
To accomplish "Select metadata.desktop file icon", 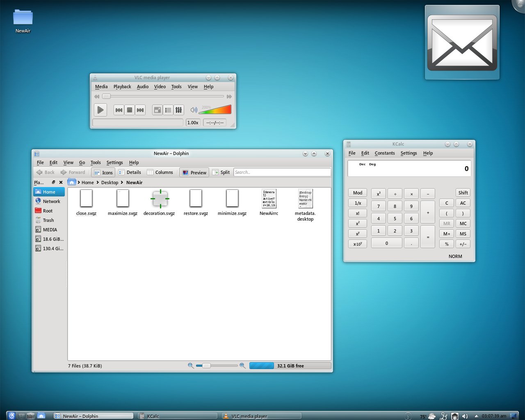I will [x=305, y=199].
